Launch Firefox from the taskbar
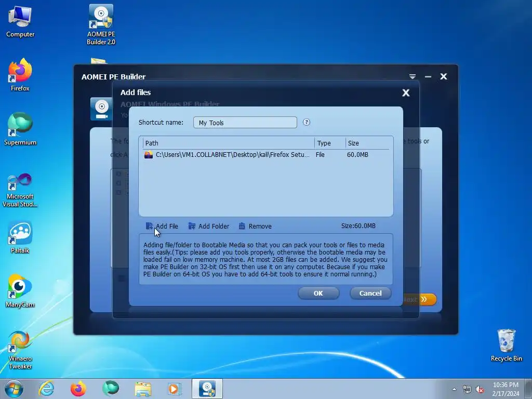This screenshot has width=532, height=399. [78, 389]
